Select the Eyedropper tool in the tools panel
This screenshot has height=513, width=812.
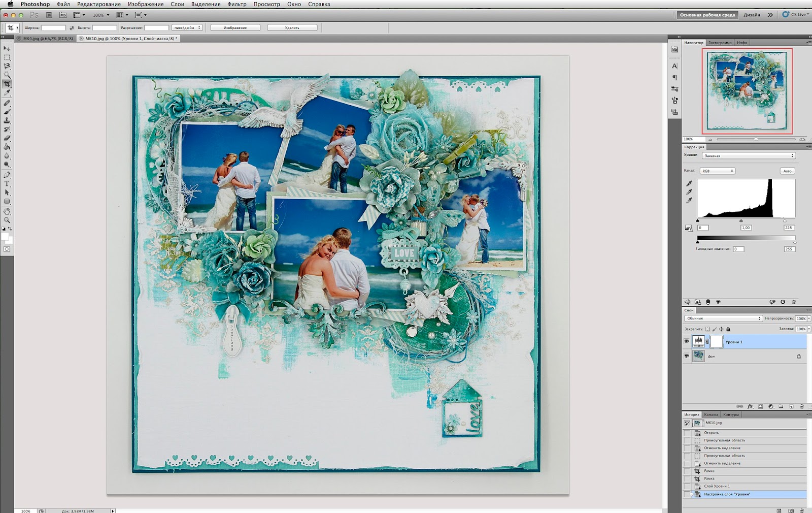pos(7,93)
